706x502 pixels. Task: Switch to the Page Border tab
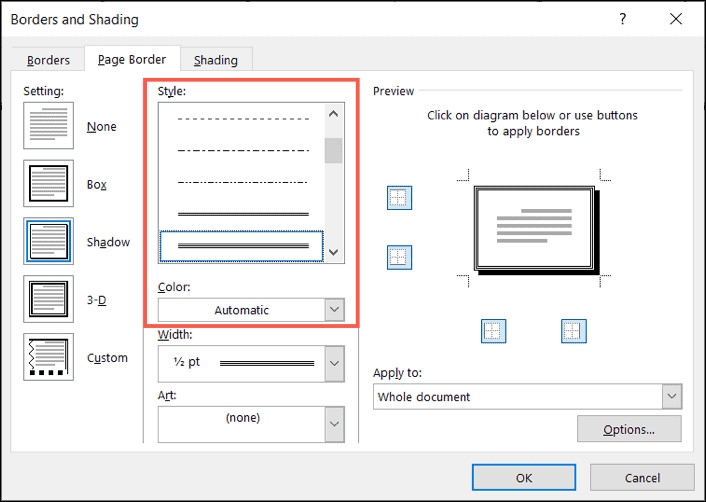click(132, 59)
